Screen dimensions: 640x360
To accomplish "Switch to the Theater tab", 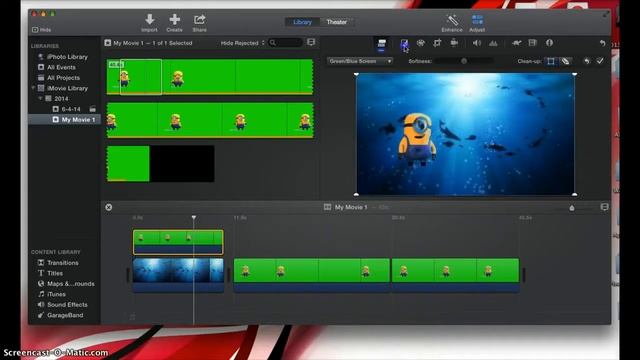I will click(337, 22).
